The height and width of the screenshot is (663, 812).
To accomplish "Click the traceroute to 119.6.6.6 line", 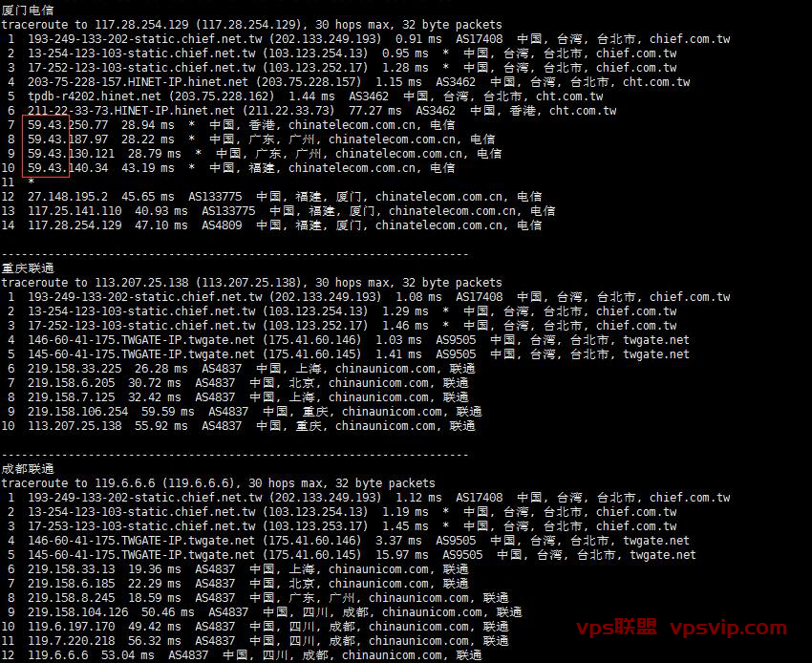I will (218, 482).
